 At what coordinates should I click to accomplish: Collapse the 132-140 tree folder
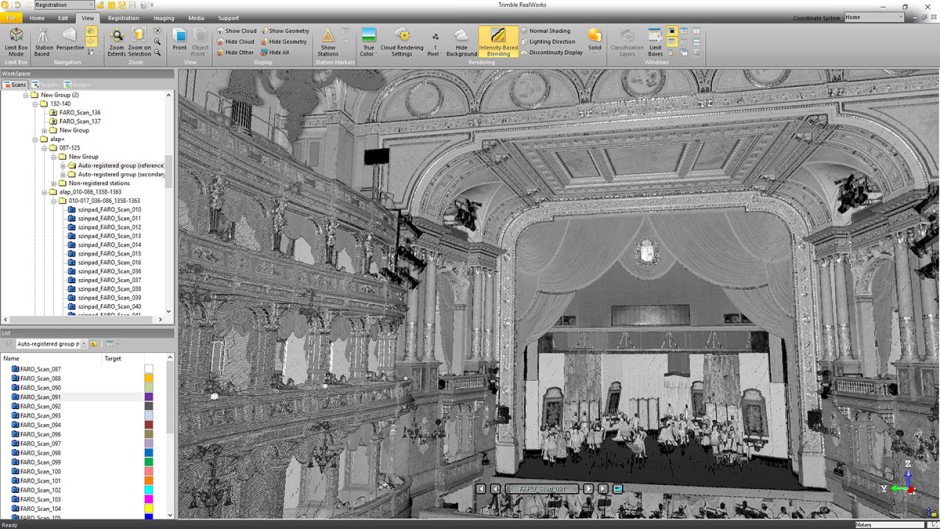pos(35,104)
